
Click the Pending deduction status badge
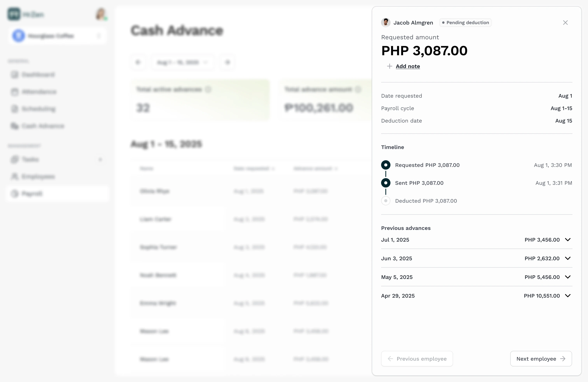point(465,23)
